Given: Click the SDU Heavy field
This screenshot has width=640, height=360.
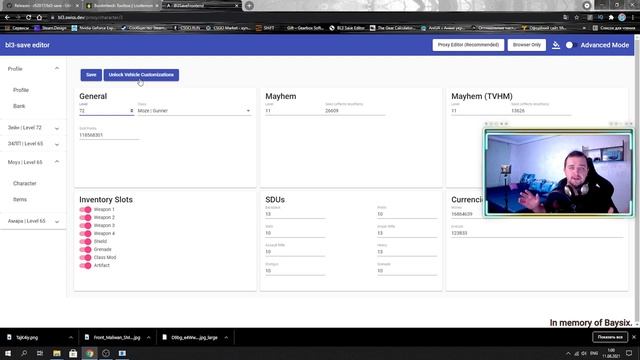Looking at the screenshot, I should click(x=407, y=252).
